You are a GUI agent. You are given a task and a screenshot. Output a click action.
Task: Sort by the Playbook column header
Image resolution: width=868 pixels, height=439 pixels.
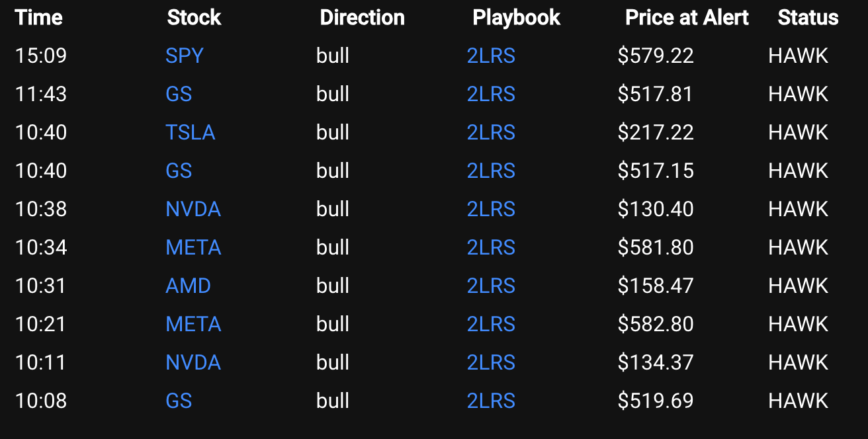click(x=516, y=17)
